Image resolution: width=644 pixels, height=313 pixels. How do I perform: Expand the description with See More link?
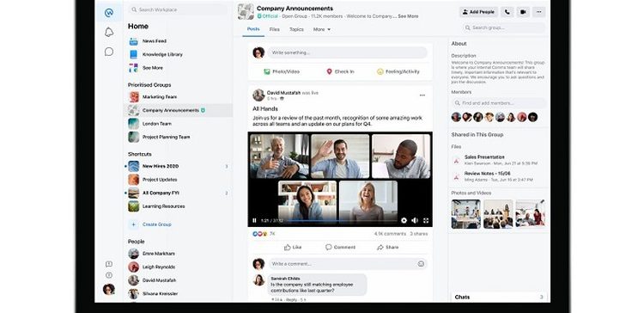[x=408, y=16]
